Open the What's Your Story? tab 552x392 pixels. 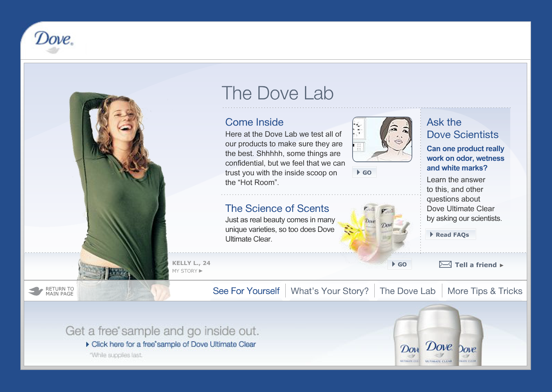pyautogui.click(x=330, y=291)
